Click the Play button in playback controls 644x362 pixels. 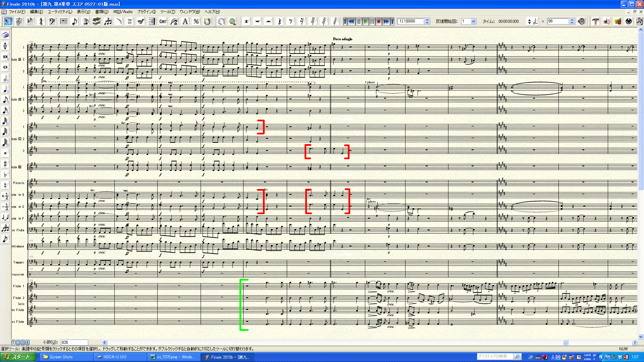pyautogui.click(x=366, y=21)
